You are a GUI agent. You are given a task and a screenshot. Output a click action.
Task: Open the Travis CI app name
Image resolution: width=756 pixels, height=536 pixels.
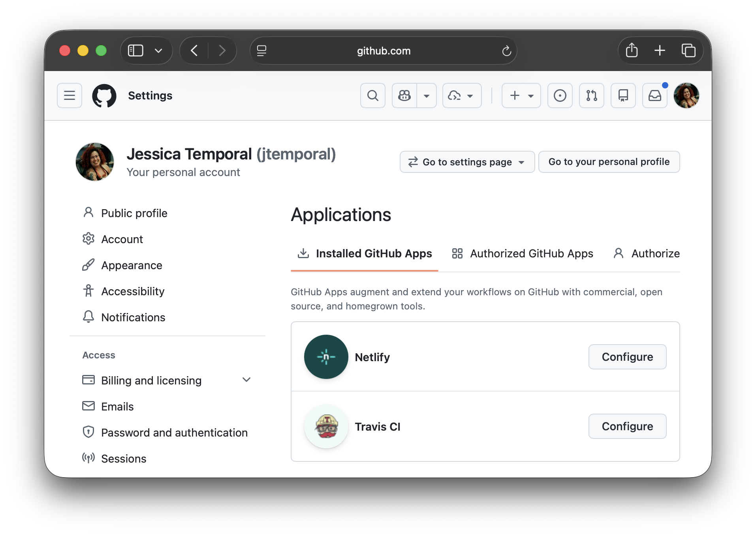(x=378, y=427)
